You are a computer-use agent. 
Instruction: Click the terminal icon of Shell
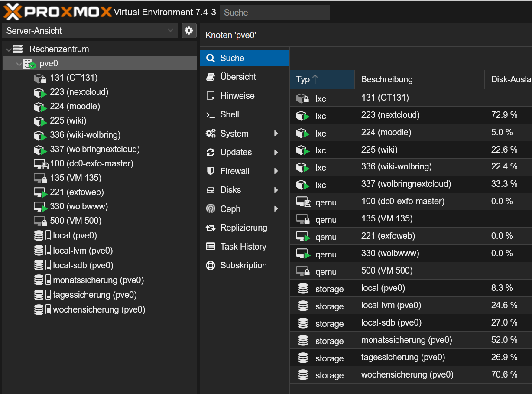(x=211, y=115)
